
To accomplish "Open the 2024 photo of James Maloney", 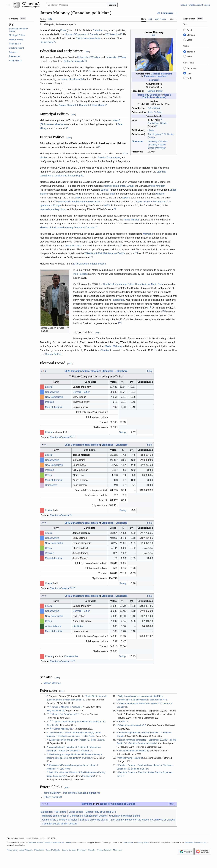I will click(55, 298).
